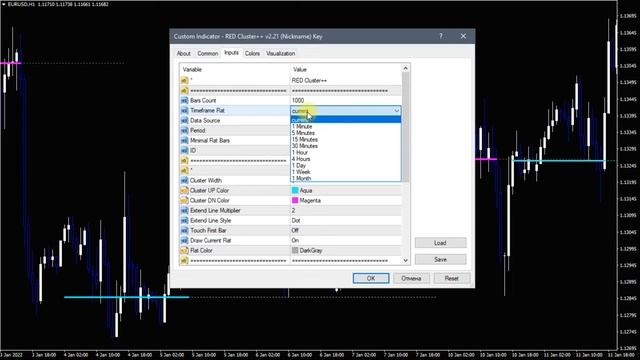Choose '30 Minutes' from the timeframe list

pos(346,146)
